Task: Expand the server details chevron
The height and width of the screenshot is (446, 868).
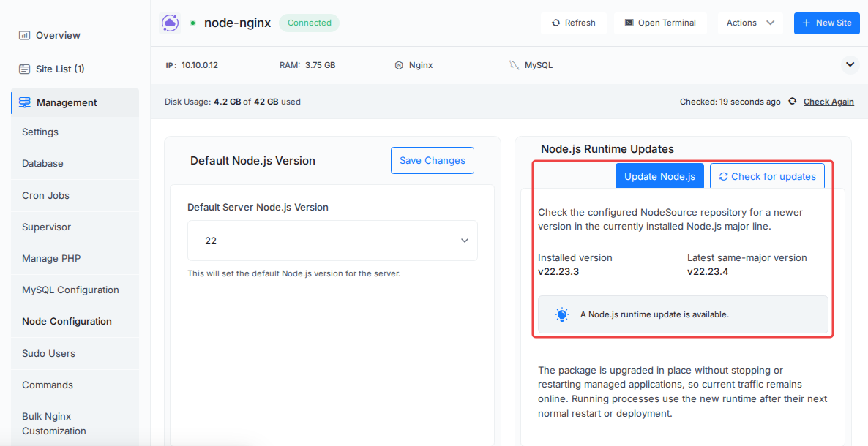Action: click(x=850, y=65)
